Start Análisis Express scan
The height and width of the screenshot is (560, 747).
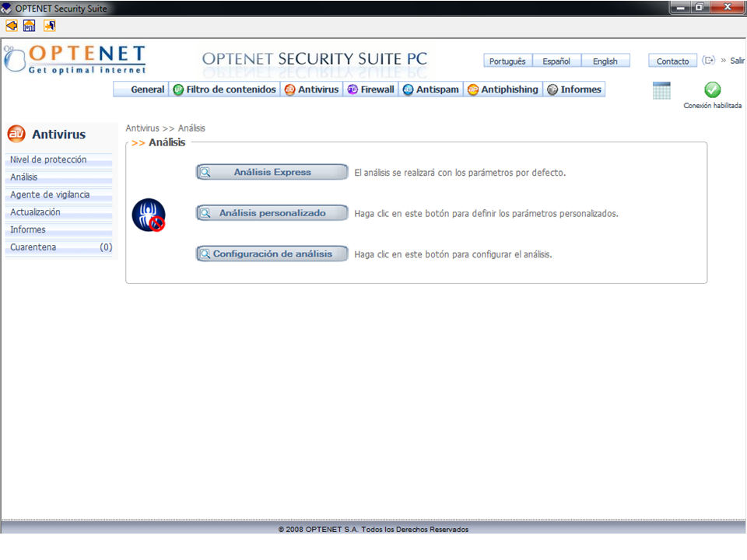coord(272,172)
